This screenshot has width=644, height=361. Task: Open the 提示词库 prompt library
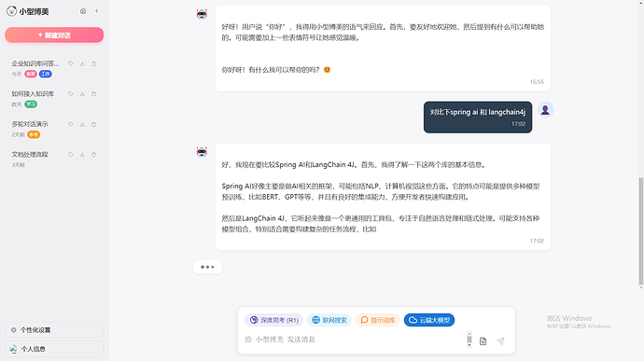378,320
